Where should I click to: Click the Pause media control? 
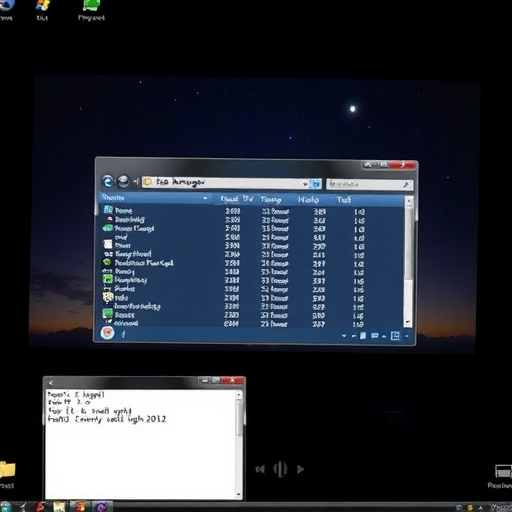[x=280, y=469]
